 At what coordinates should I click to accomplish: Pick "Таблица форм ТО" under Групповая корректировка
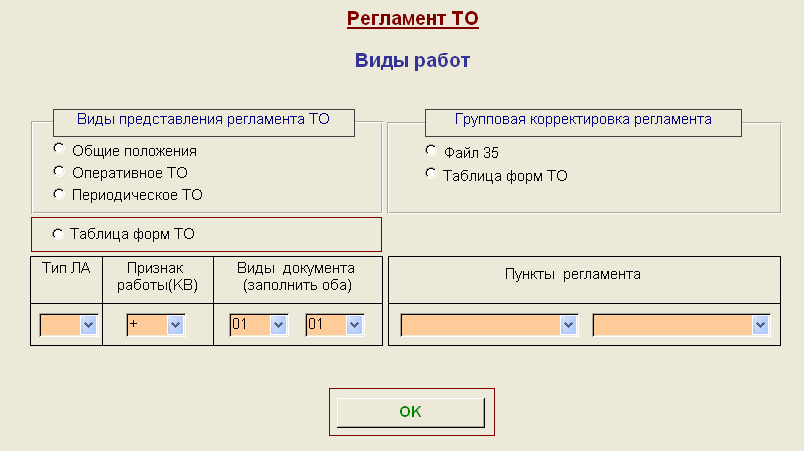(431, 175)
